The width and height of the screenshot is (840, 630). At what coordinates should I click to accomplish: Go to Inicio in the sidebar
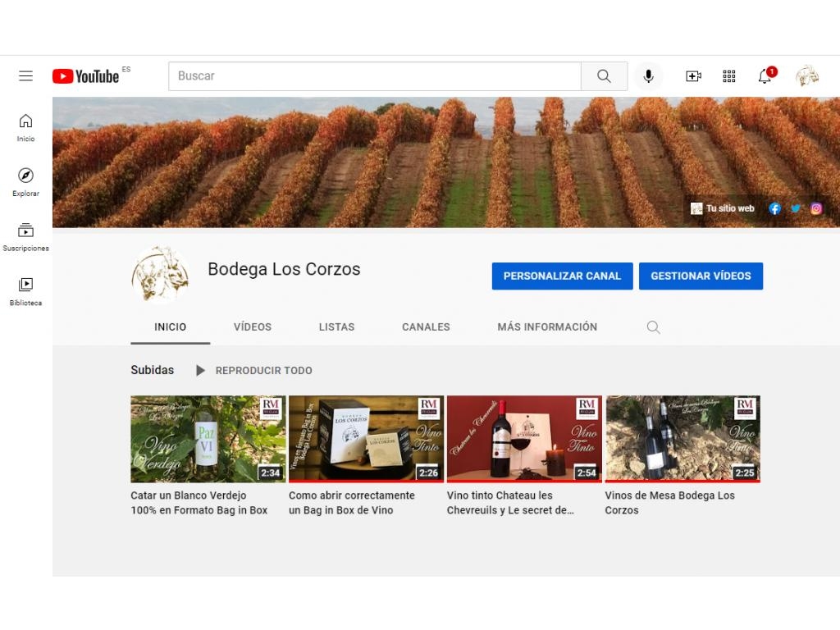[x=25, y=128]
